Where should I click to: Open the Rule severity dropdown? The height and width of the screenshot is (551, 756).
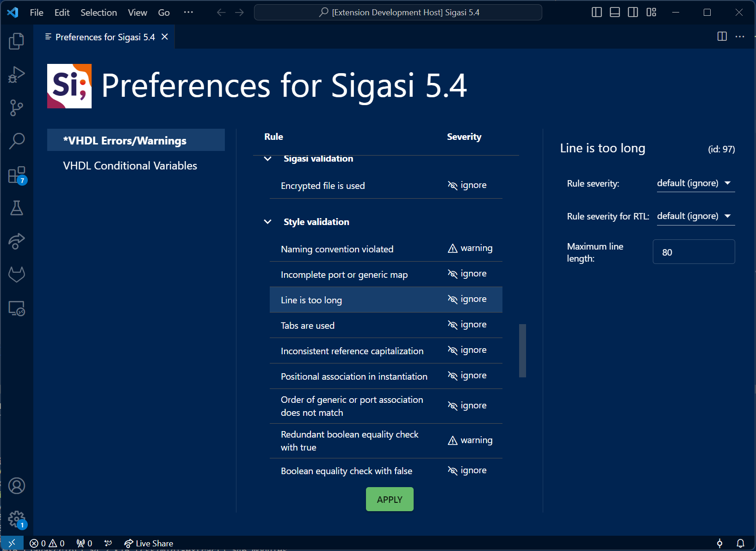pos(695,183)
